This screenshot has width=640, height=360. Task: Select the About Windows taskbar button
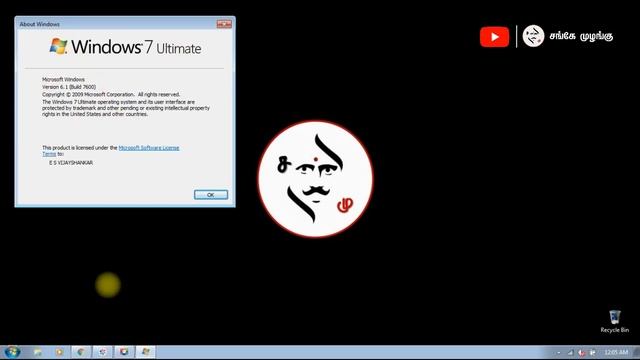tap(145, 352)
